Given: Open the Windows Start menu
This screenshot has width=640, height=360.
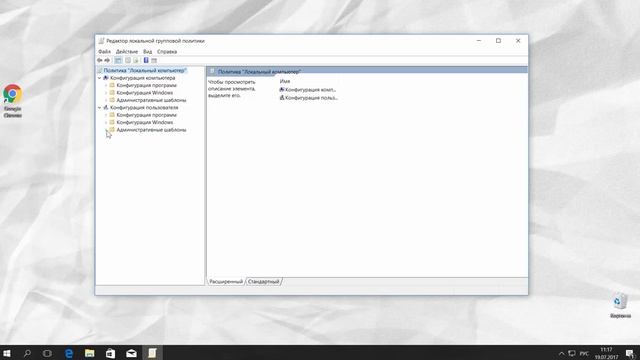Looking at the screenshot, I should [7, 353].
